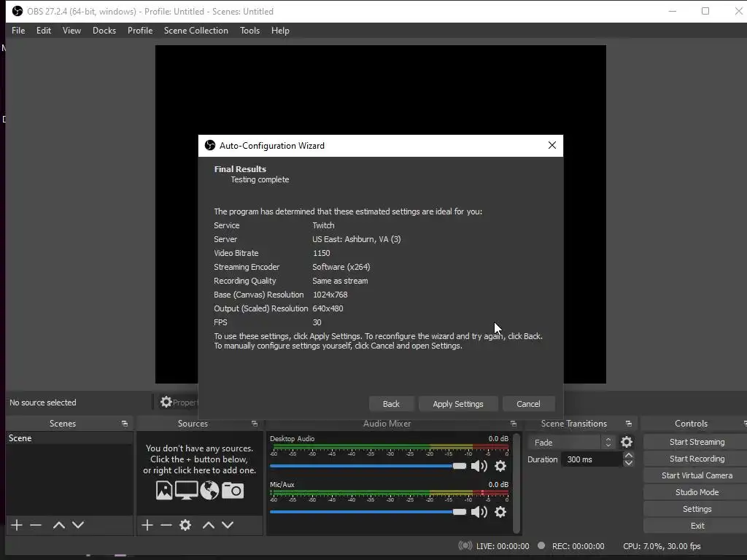Click the Duration 300 ms field
Viewport: 747px width, 560px height.
592,459
